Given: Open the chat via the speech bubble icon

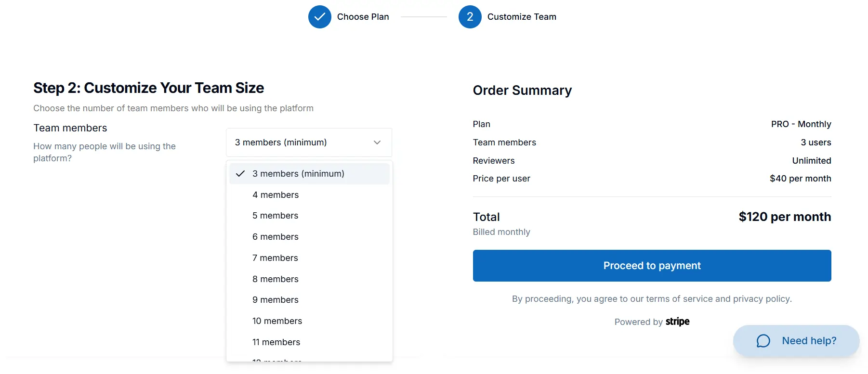Looking at the screenshot, I should 764,341.
